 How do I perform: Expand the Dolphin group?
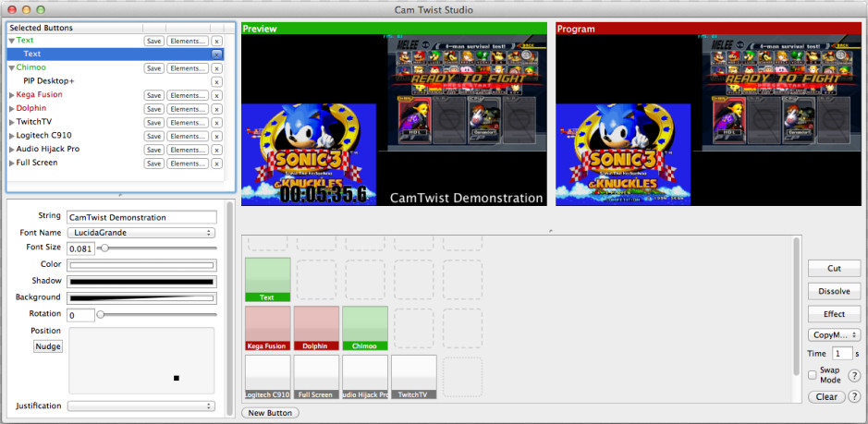12,108
